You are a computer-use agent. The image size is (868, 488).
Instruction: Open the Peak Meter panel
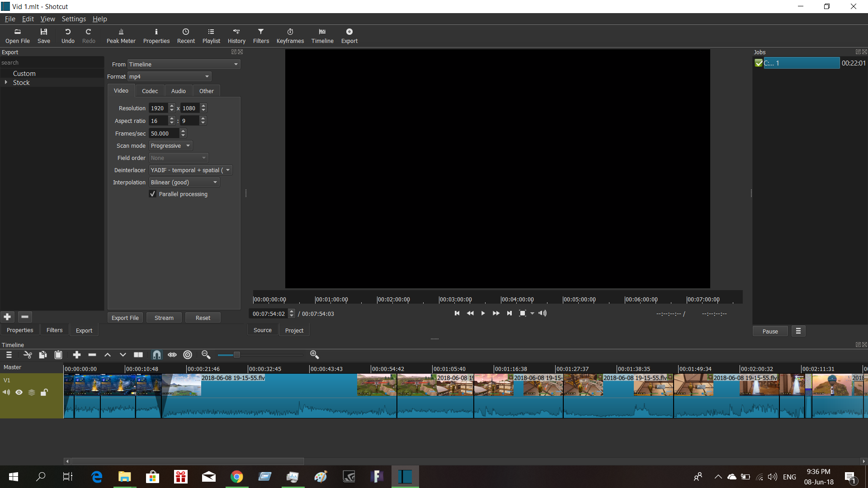(121, 36)
